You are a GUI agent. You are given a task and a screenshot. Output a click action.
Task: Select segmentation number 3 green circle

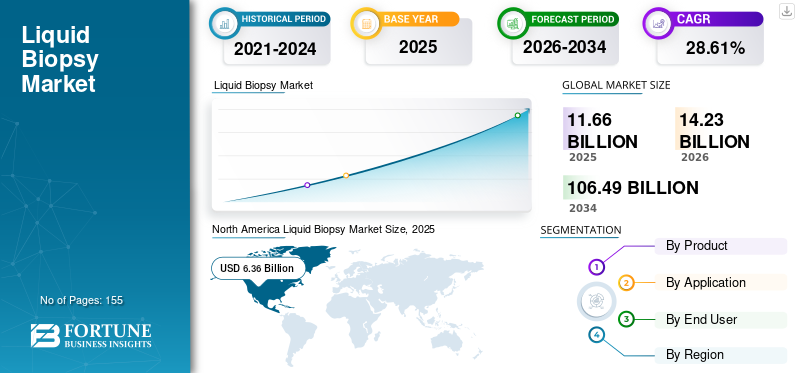[626, 319]
